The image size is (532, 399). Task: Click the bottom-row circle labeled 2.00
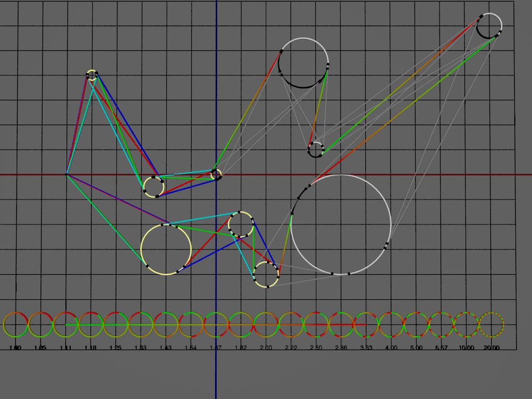point(266,325)
